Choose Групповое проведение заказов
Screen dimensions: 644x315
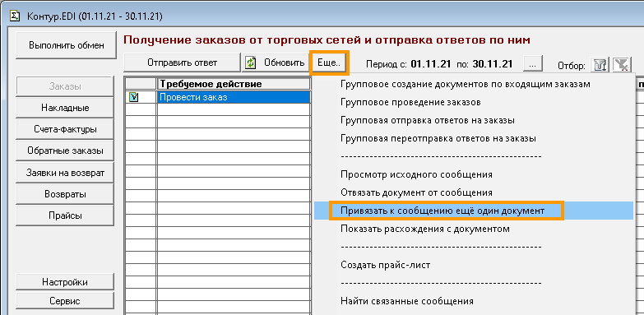click(410, 102)
